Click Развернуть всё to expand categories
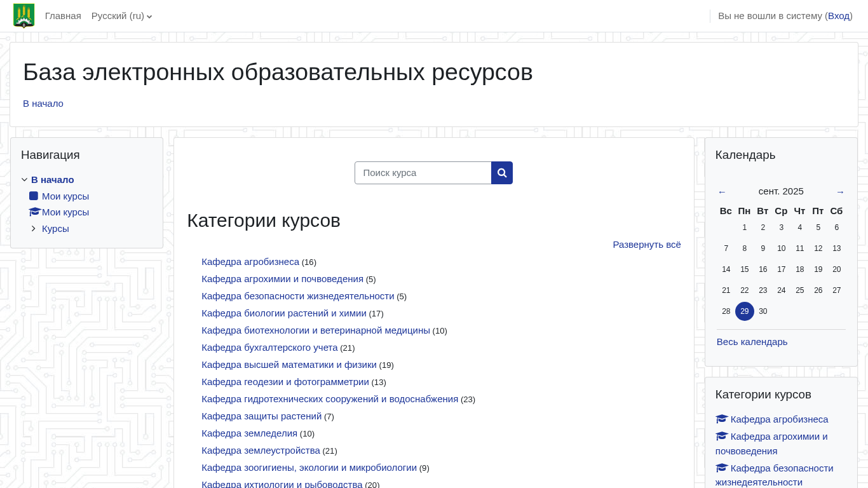 [646, 245]
